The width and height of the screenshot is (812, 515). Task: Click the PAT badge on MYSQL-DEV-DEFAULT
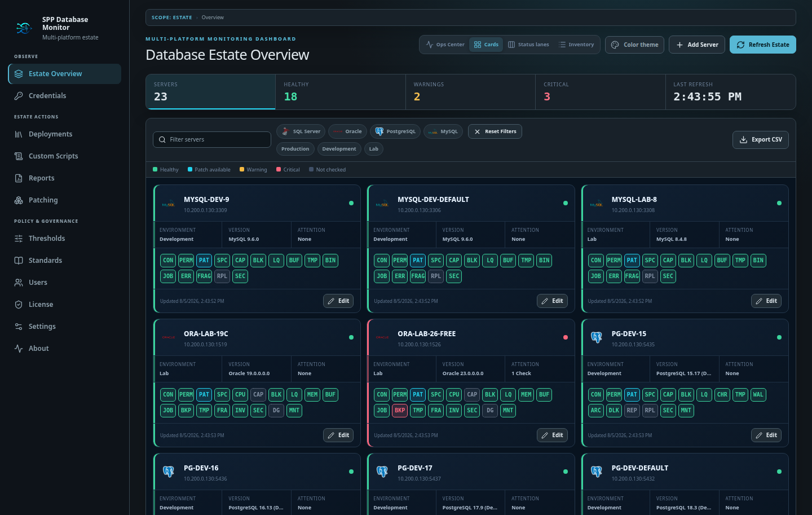(x=418, y=261)
